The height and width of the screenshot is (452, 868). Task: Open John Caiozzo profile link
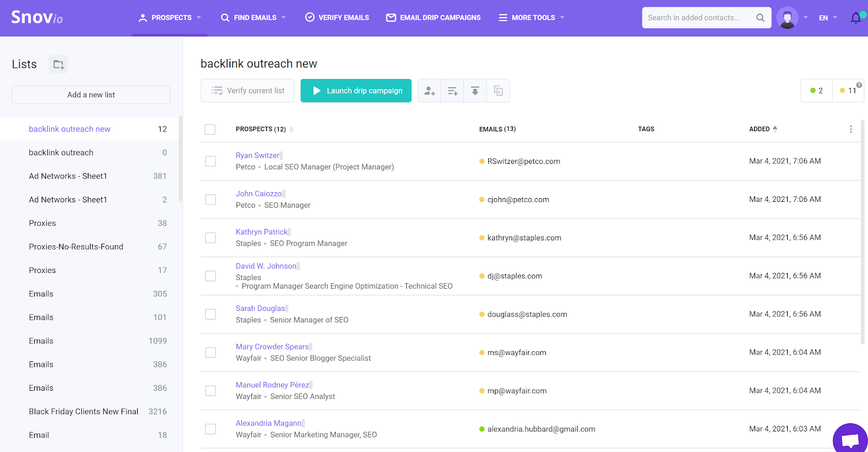[x=259, y=194]
